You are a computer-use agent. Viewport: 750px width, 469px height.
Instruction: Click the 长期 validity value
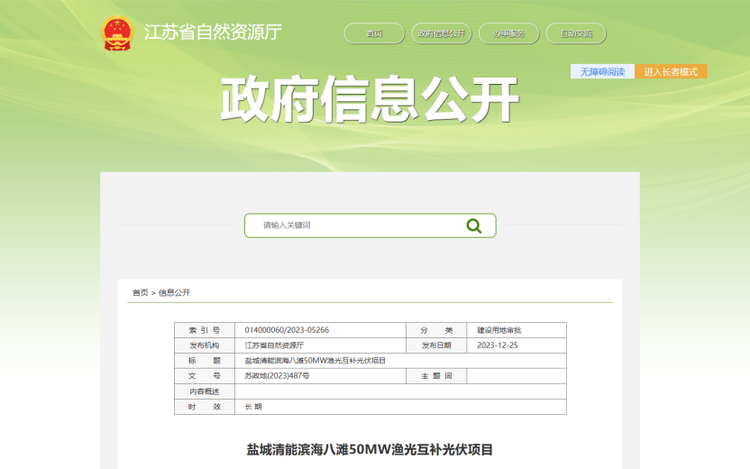[254, 407]
